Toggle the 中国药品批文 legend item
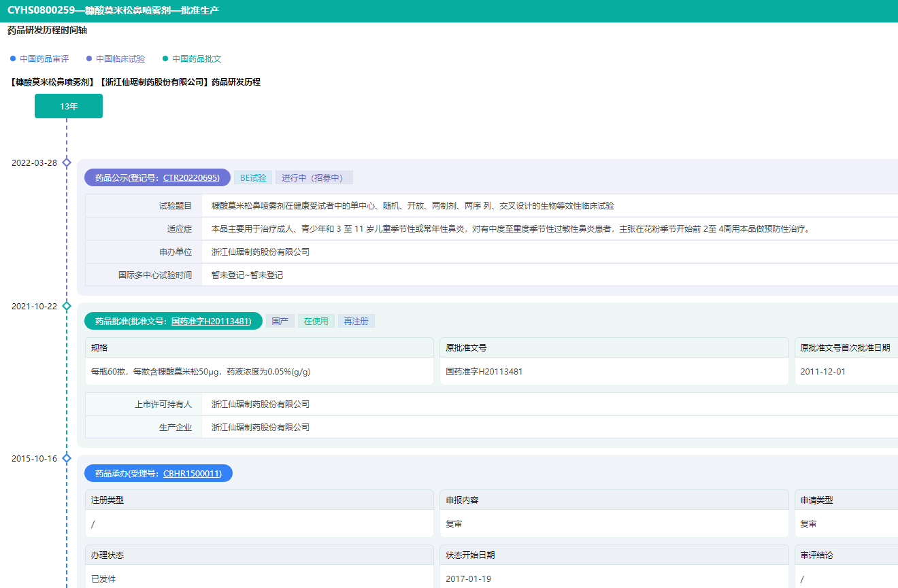This screenshot has width=898, height=588. (x=197, y=59)
